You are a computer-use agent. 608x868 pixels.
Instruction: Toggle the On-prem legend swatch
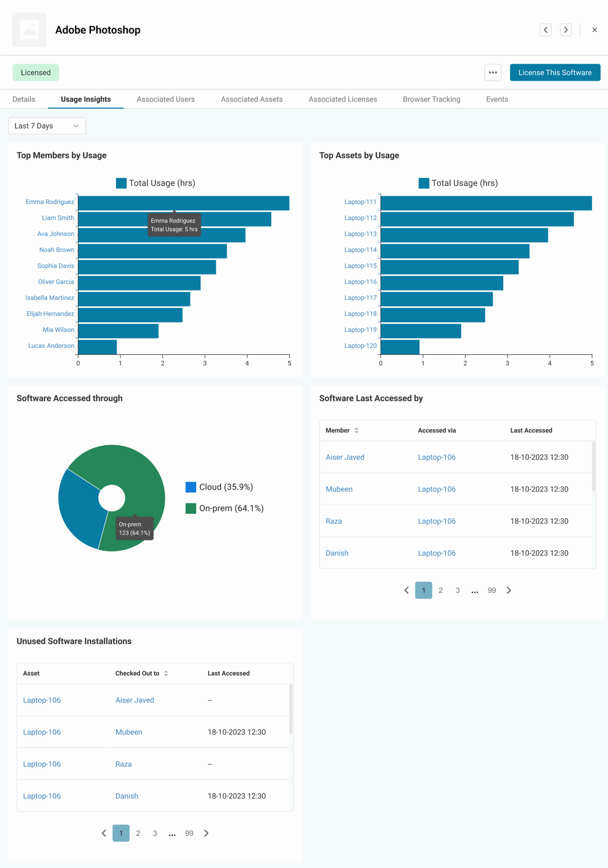click(191, 508)
